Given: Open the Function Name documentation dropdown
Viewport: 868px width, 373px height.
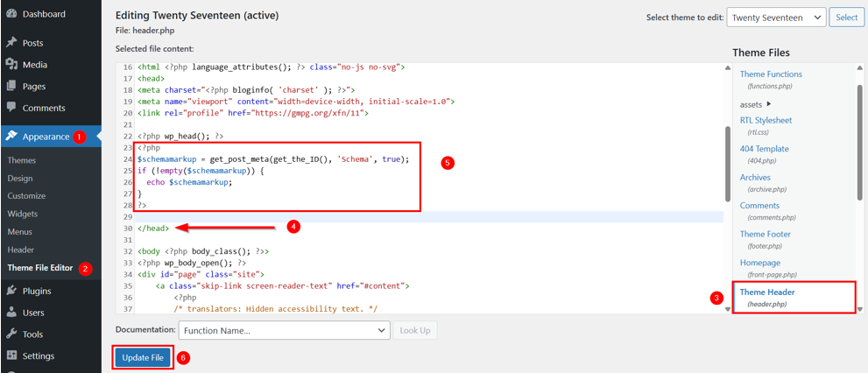Looking at the screenshot, I should coord(285,330).
